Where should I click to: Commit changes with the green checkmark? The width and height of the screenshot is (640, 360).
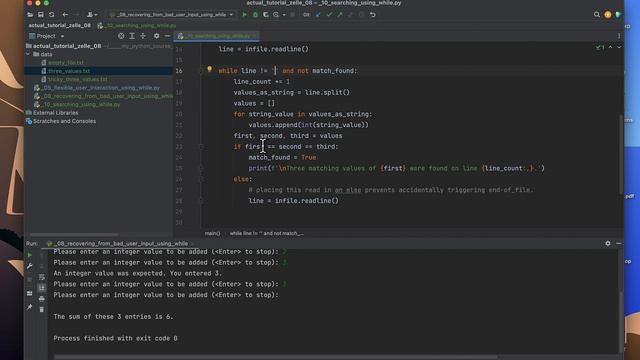pos(329,15)
